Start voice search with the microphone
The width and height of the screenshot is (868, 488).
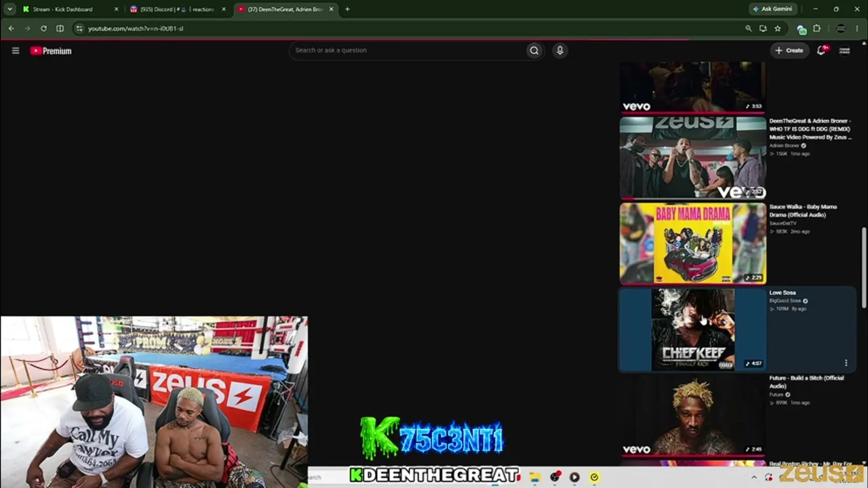[559, 50]
